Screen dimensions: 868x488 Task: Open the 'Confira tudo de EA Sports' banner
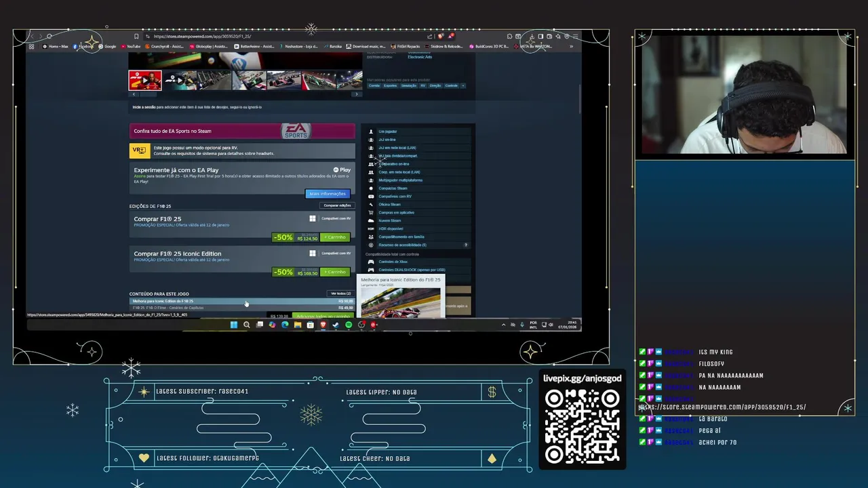[x=242, y=131]
